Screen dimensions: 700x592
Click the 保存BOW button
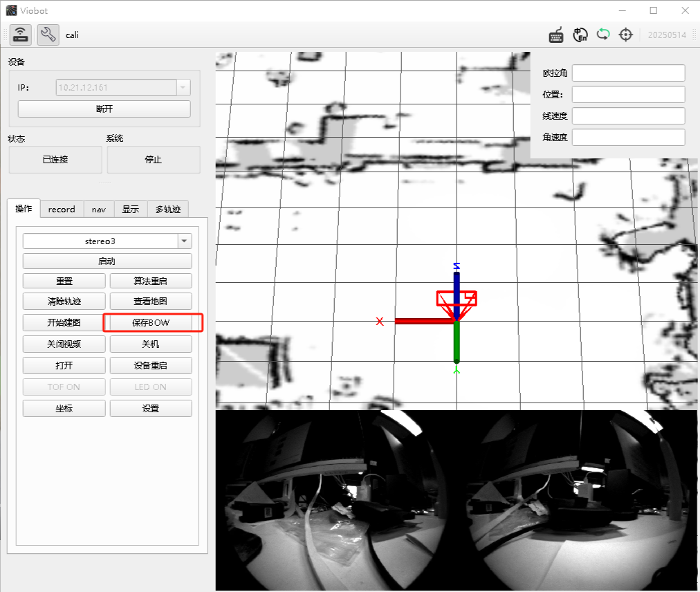point(151,322)
